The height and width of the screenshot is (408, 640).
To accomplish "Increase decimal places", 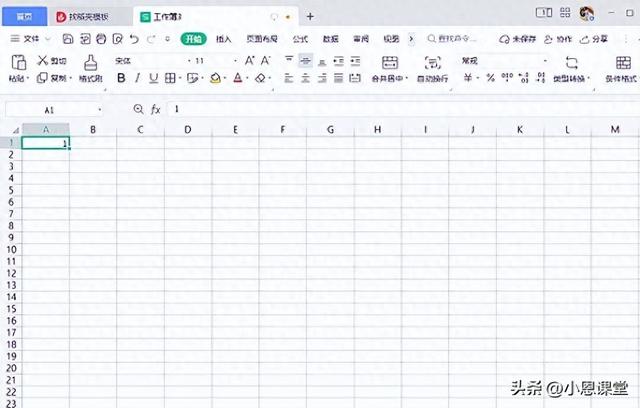I will (x=524, y=78).
